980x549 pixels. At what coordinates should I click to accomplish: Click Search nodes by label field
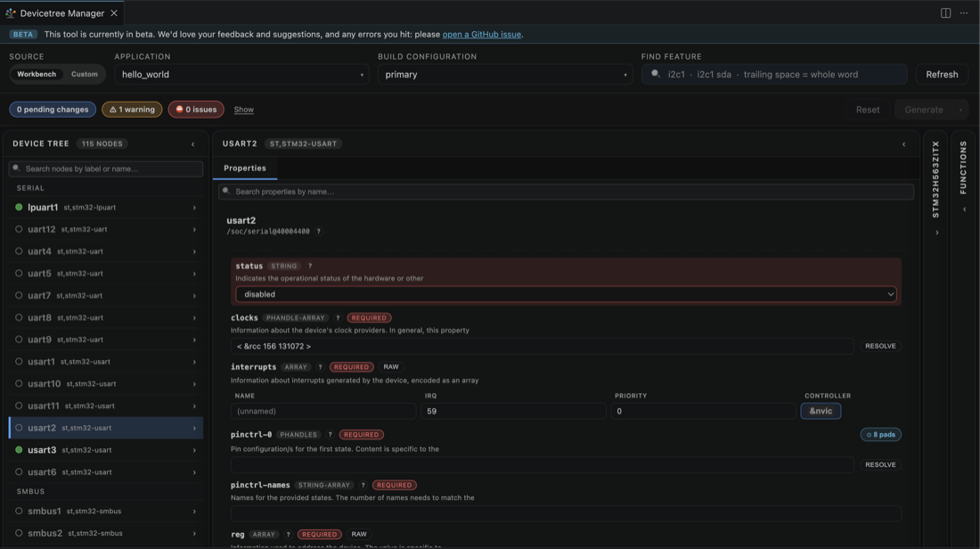(x=106, y=168)
